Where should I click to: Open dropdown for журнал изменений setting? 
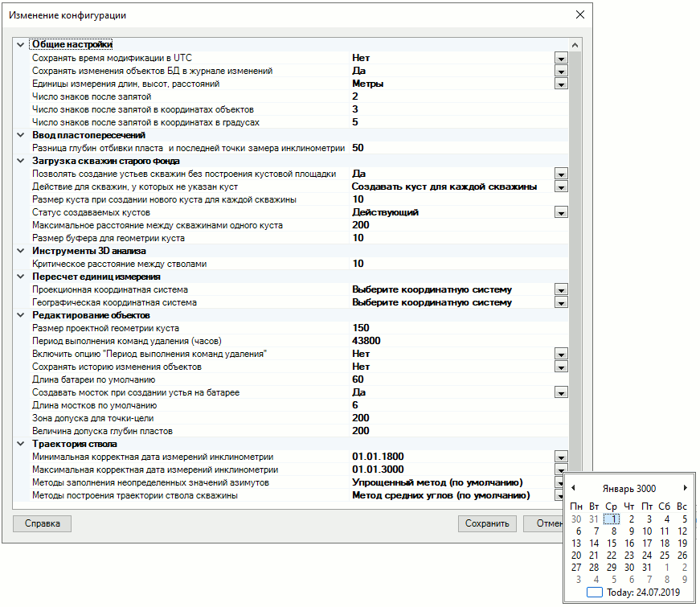(x=561, y=71)
